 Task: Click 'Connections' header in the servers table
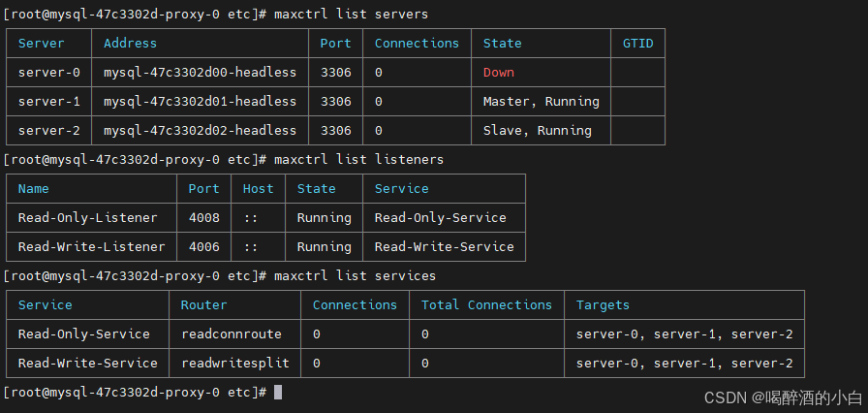tap(417, 44)
